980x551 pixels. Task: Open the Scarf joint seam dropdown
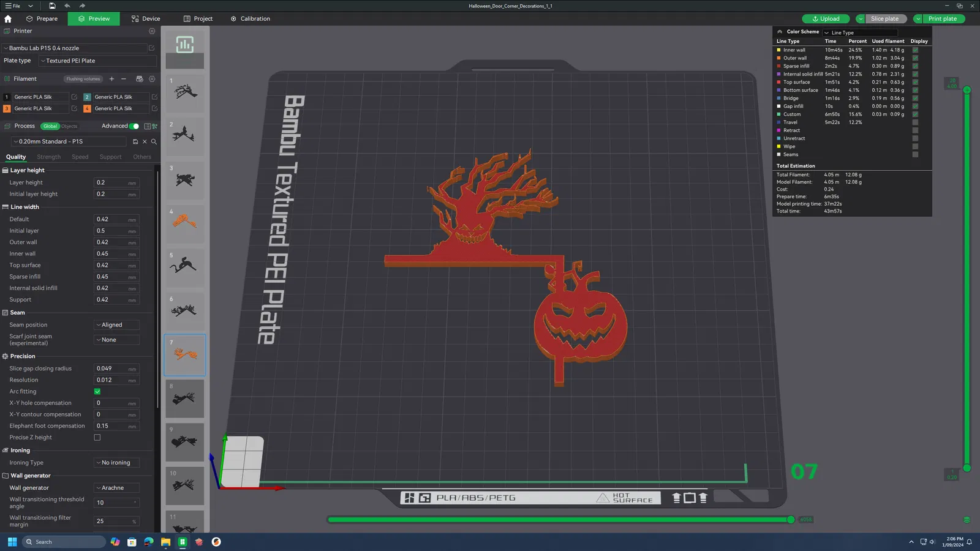[x=117, y=340]
